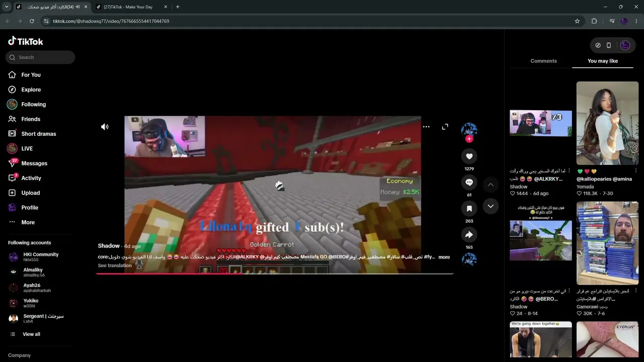The height and width of the screenshot is (362, 644).
Task: Expand the caption with the more link
Action: 444,257
